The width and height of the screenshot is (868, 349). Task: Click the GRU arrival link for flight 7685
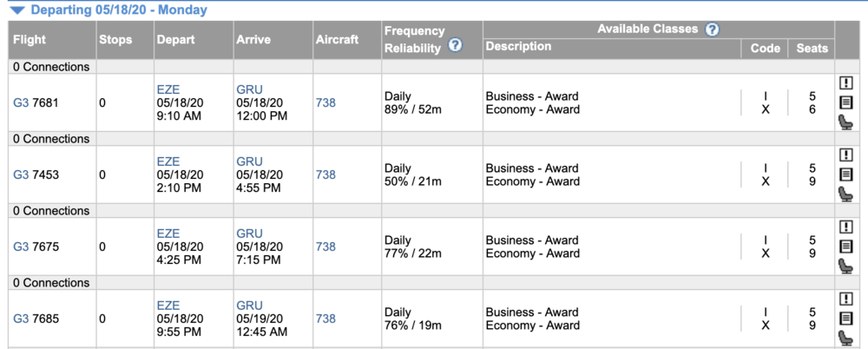click(x=249, y=306)
